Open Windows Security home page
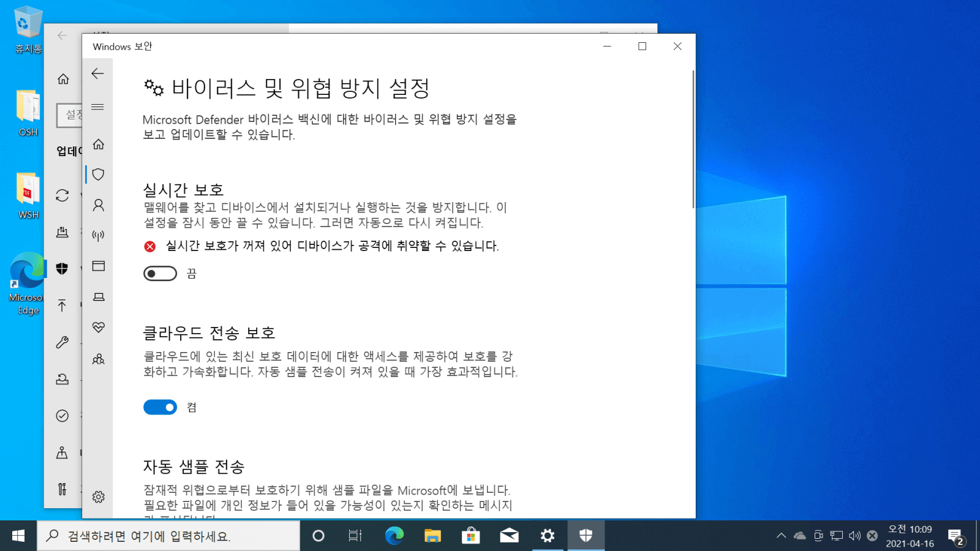Screen dimensions: 980x551 tap(99, 144)
